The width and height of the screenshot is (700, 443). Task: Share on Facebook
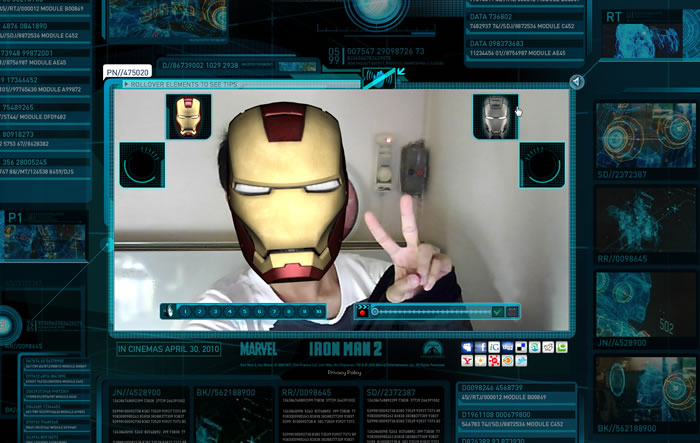pos(480,347)
